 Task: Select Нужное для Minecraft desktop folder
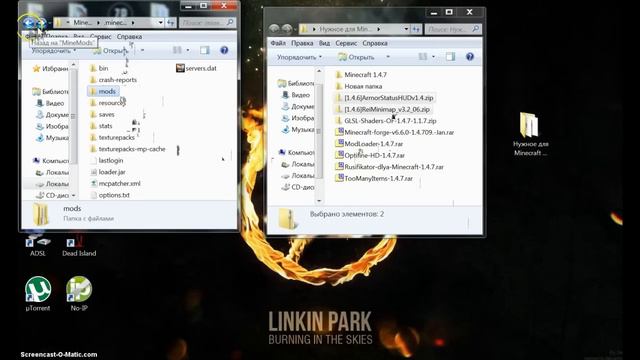(x=530, y=134)
